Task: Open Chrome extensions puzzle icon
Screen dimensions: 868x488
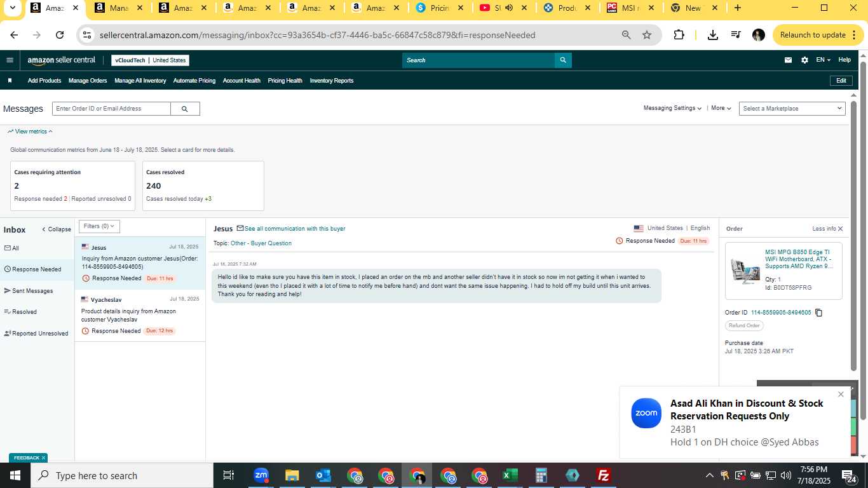Action: point(679,35)
